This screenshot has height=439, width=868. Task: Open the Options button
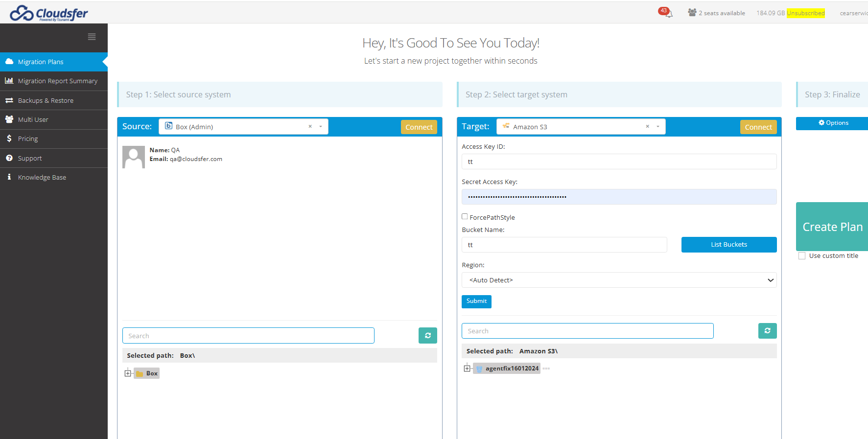(x=833, y=123)
